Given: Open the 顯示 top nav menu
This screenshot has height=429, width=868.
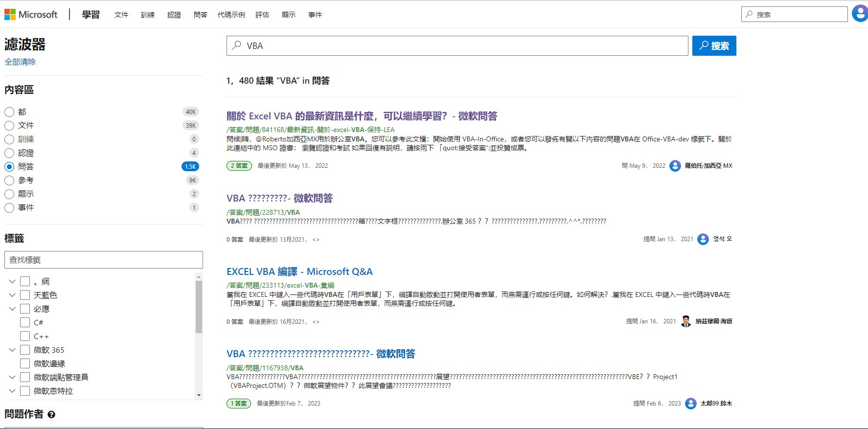Looking at the screenshot, I should (289, 15).
